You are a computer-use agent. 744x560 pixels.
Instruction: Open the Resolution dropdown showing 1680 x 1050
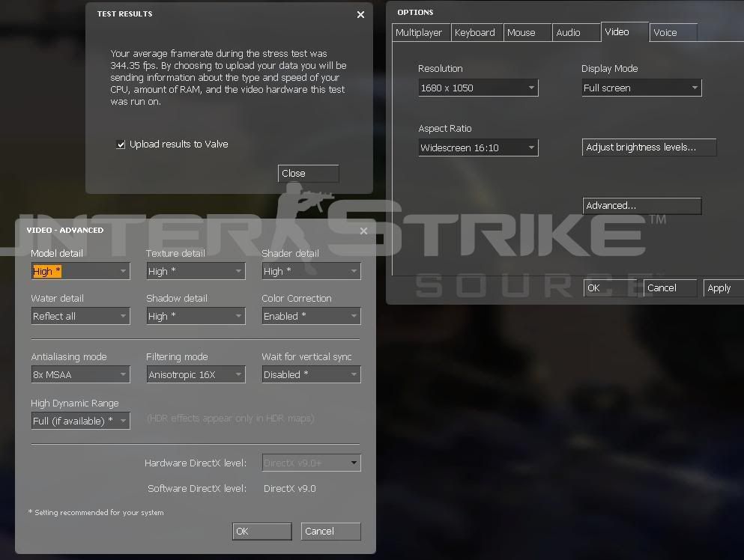(478, 88)
